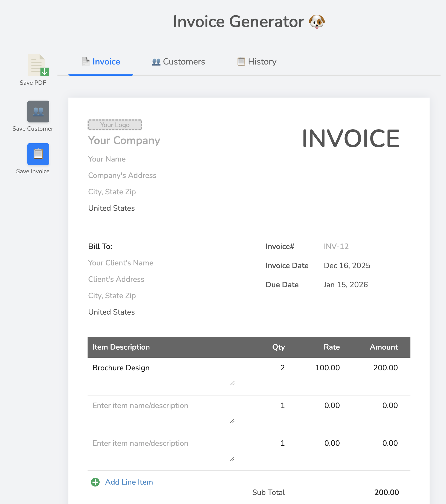Click the Your Company name field
The image size is (446, 504).
point(124,140)
